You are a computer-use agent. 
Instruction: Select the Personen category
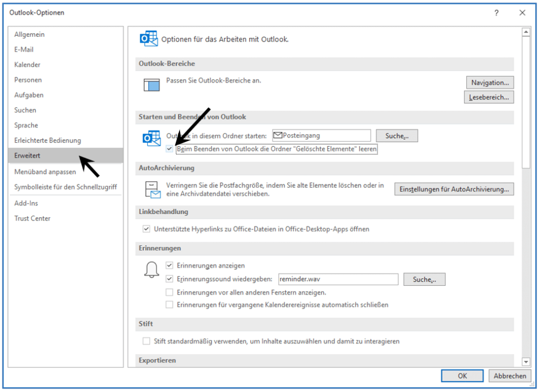(65, 79)
